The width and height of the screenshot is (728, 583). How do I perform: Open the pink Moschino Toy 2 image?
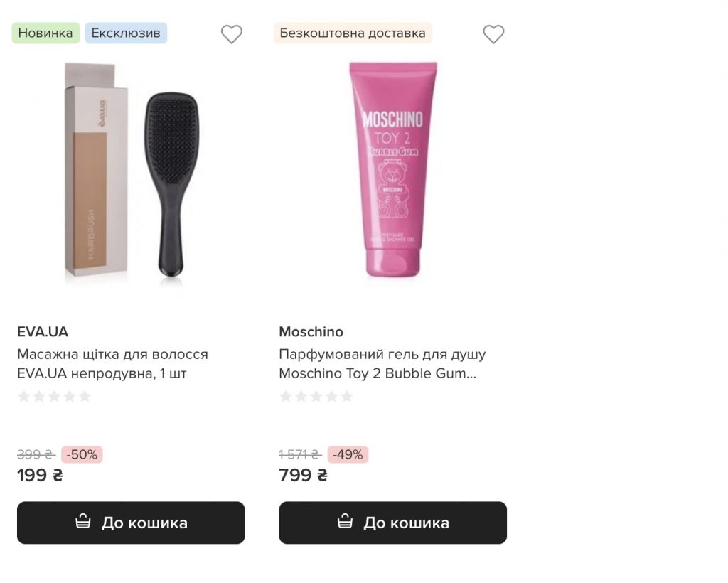click(x=392, y=171)
